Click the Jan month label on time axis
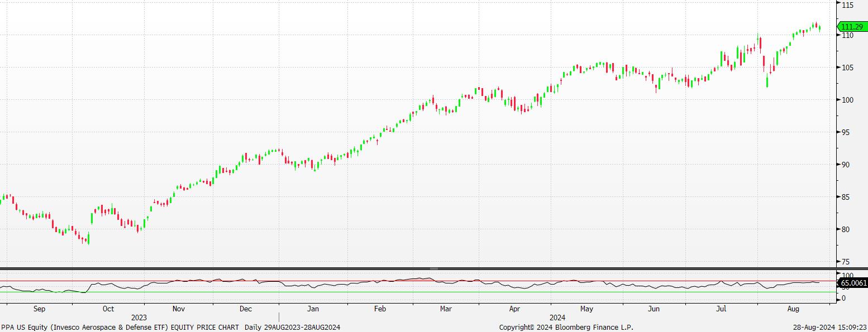 pos(313,309)
